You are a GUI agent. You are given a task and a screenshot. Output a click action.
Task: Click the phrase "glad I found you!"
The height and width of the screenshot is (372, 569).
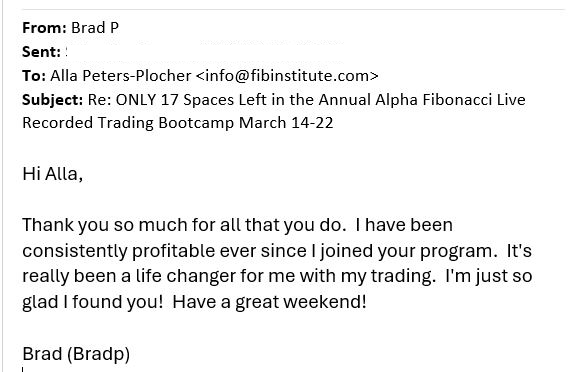(93, 302)
